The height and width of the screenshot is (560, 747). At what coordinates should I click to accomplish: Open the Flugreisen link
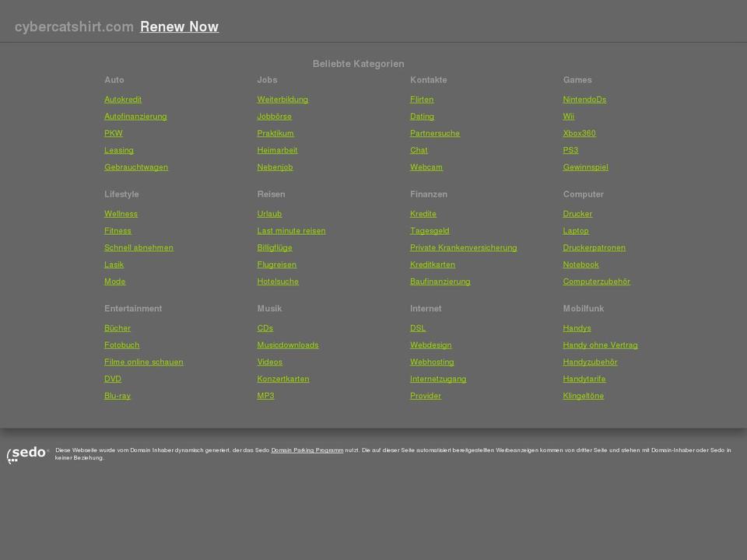tap(277, 264)
